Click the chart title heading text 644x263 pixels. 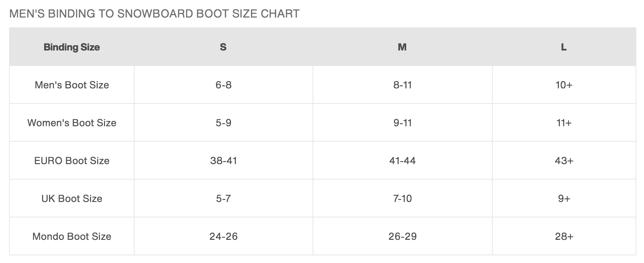154,14
